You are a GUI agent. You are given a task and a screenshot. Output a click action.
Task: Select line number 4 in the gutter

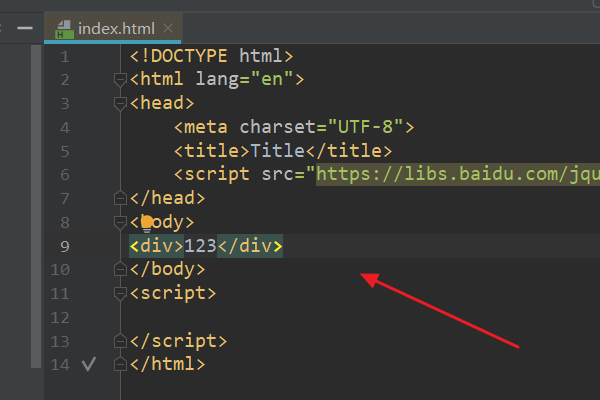point(65,128)
